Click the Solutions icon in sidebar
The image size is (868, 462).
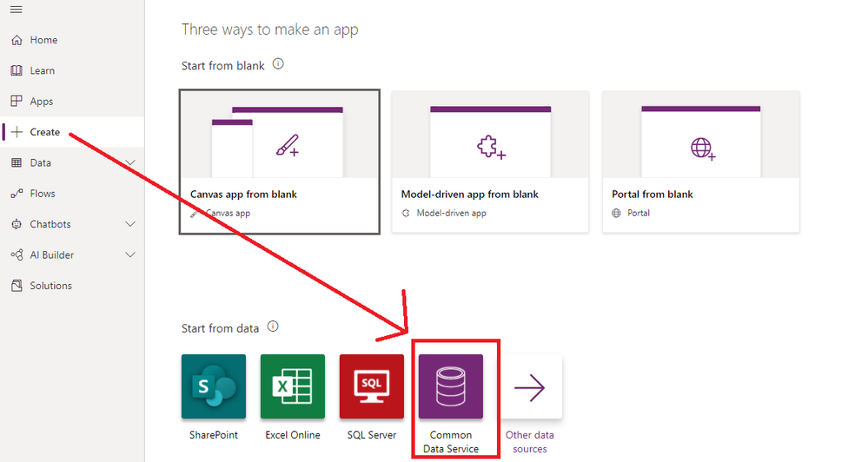coord(17,286)
